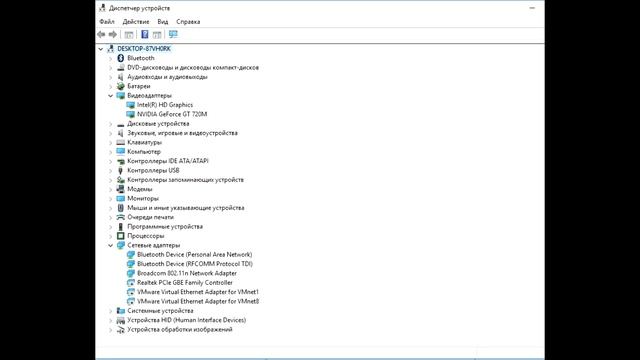Click the Контроллеры USB icon
Viewport: 640px width, 360px height.
(x=120, y=171)
